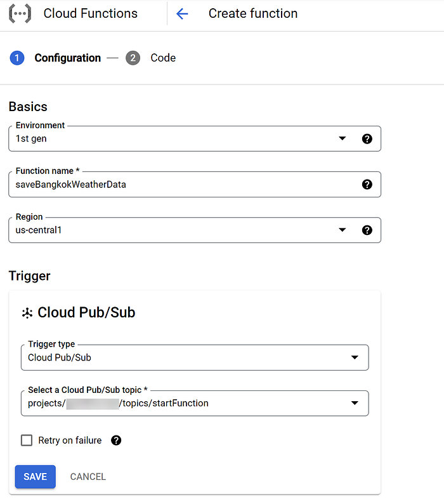The height and width of the screenshot is (504, 444).
Task: Open the Environment dropdown showing 1st gen
Action: click(195, 139)
